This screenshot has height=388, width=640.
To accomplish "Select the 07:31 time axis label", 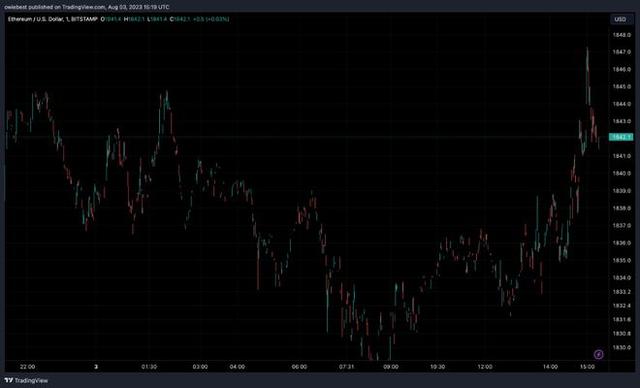I will (346, 367).
